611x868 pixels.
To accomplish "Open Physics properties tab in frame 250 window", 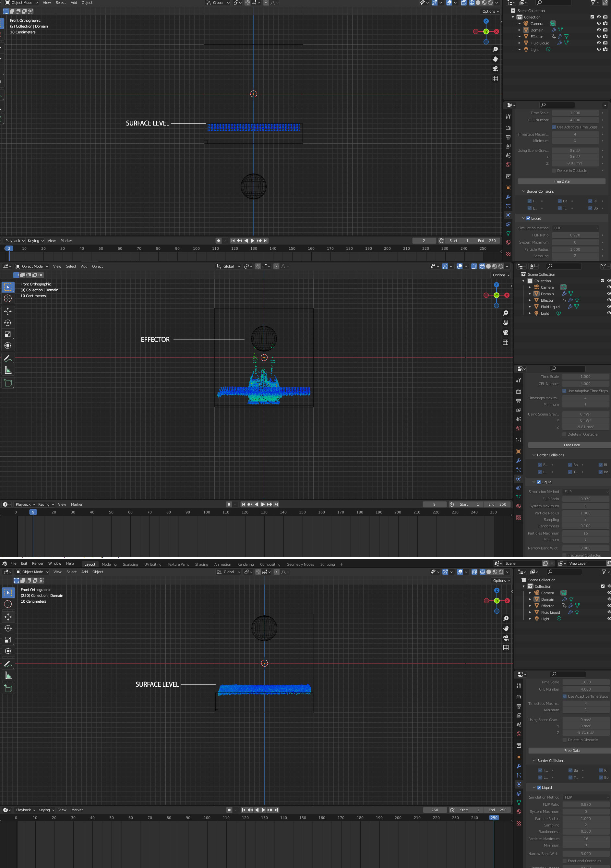I will tap(519, 784).
